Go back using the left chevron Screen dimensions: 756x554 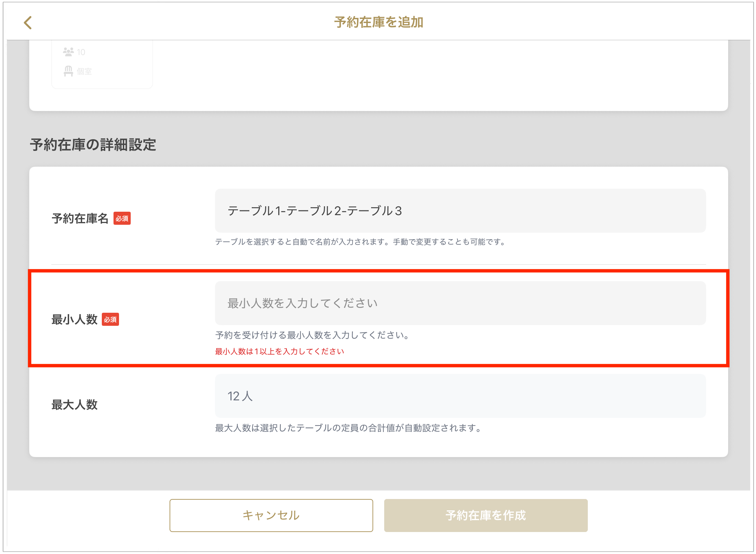pos(28,23)
